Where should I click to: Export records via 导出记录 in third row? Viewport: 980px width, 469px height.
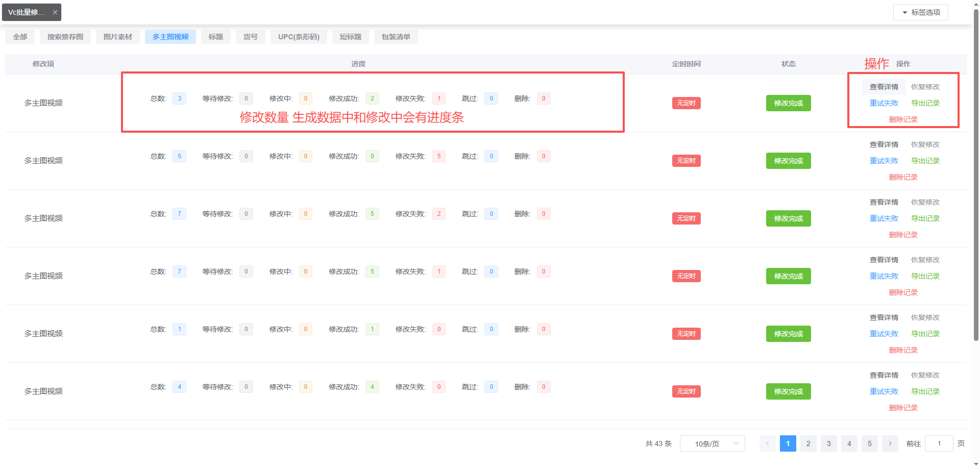point(925,218)
